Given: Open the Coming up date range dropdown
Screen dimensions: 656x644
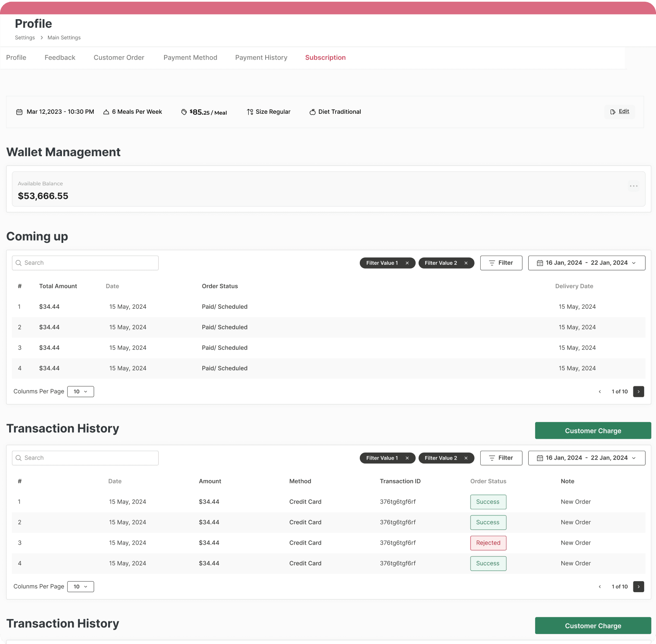Looking at the screenshot, I should tap(586, 263).
